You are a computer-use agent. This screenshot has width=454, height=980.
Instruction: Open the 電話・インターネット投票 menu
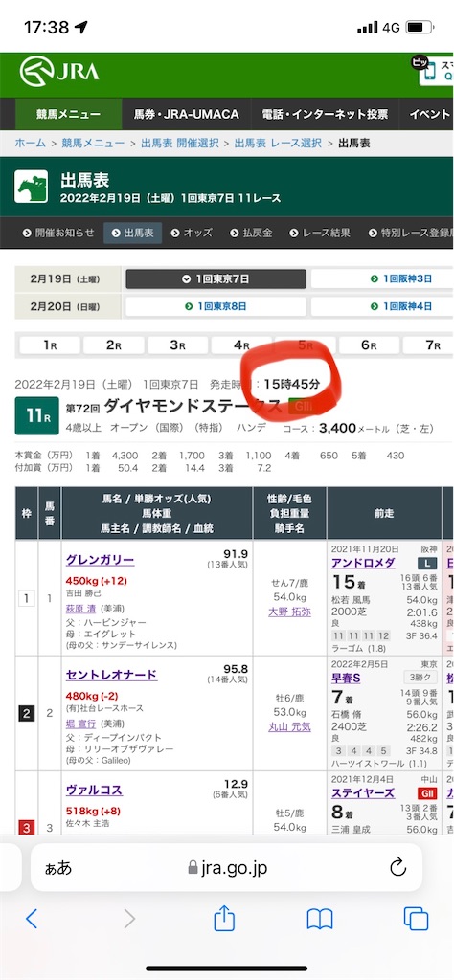(x=326, y=114)
